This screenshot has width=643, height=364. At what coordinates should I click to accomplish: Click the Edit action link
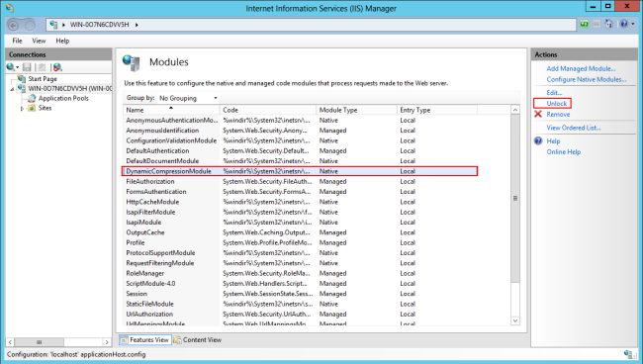[554, 93]
